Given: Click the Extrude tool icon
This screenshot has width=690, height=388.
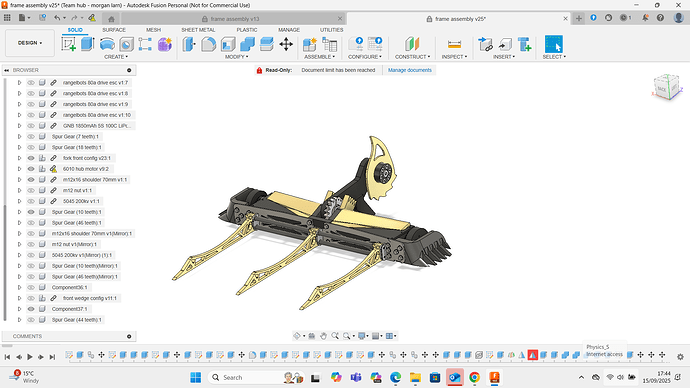Looking at the screenshot, I should pyautogui.click(x=88, y=44).
